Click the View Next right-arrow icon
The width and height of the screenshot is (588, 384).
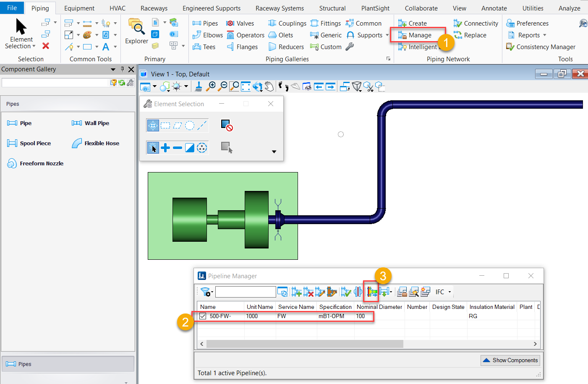[331, 86]
